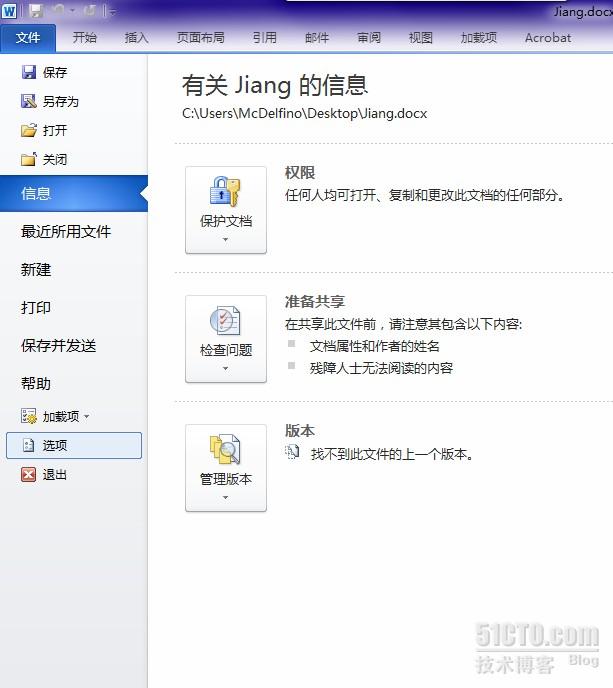Go to the 视图 ribbon tab

[421, 38]
